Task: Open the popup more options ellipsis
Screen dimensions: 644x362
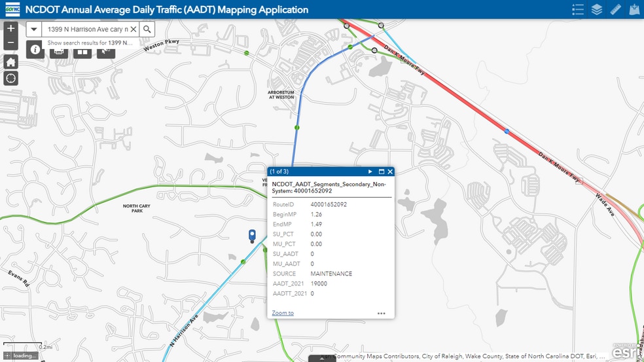Action: 382,313
